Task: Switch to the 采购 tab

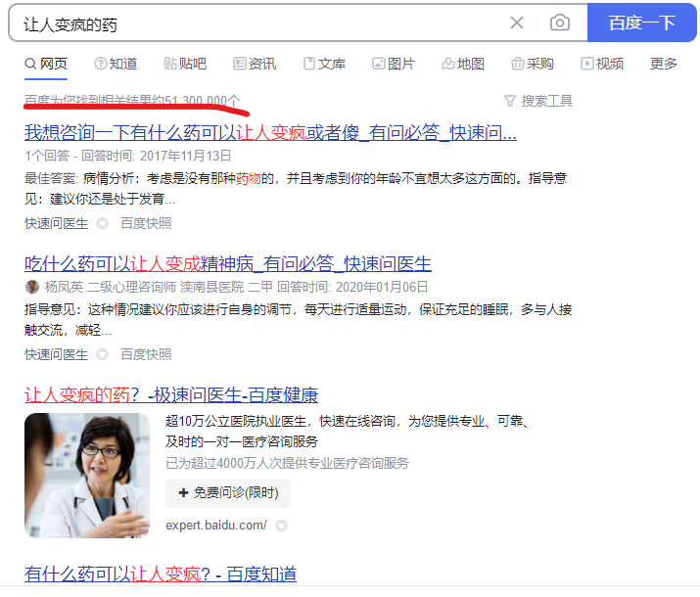Action: (533, 64)
